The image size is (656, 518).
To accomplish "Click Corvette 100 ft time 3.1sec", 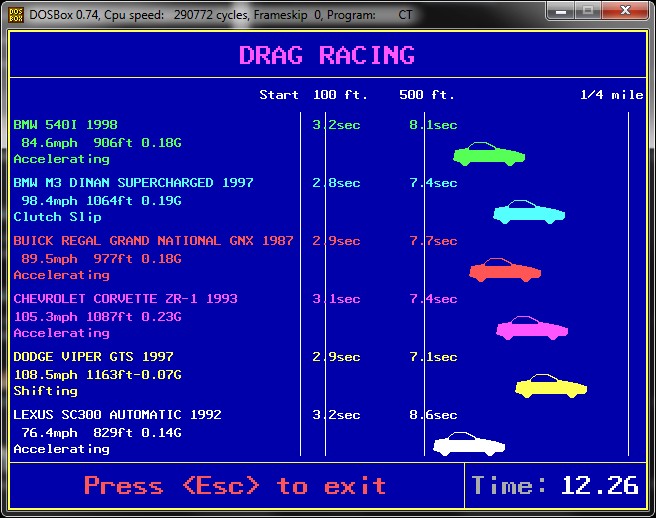I will (x=336, y=299).
